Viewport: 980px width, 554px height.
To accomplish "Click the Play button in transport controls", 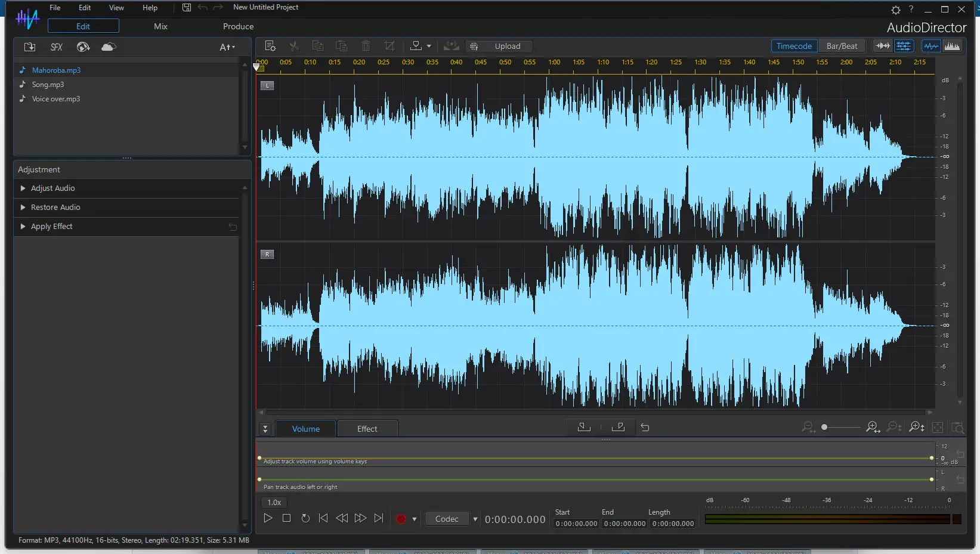I will click(x=268, y=518).
